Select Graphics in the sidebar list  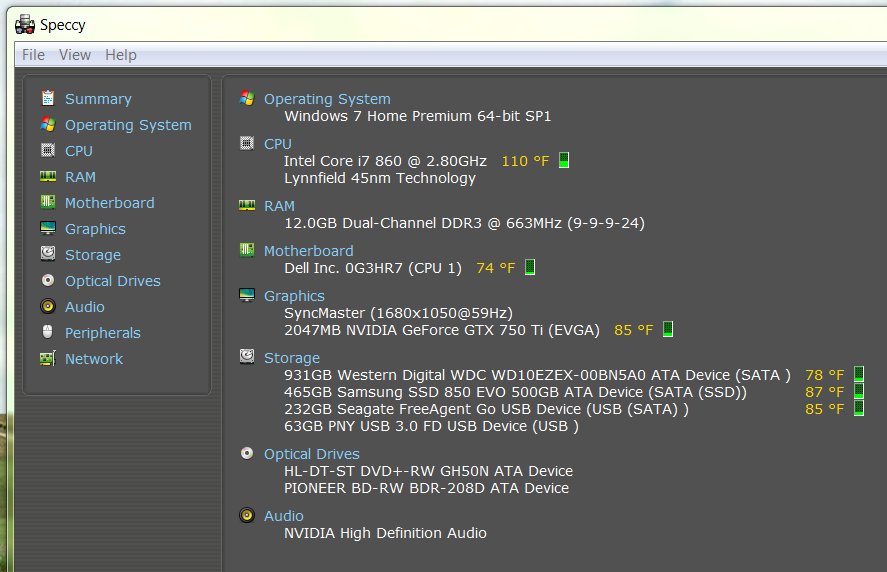[95, 229]
